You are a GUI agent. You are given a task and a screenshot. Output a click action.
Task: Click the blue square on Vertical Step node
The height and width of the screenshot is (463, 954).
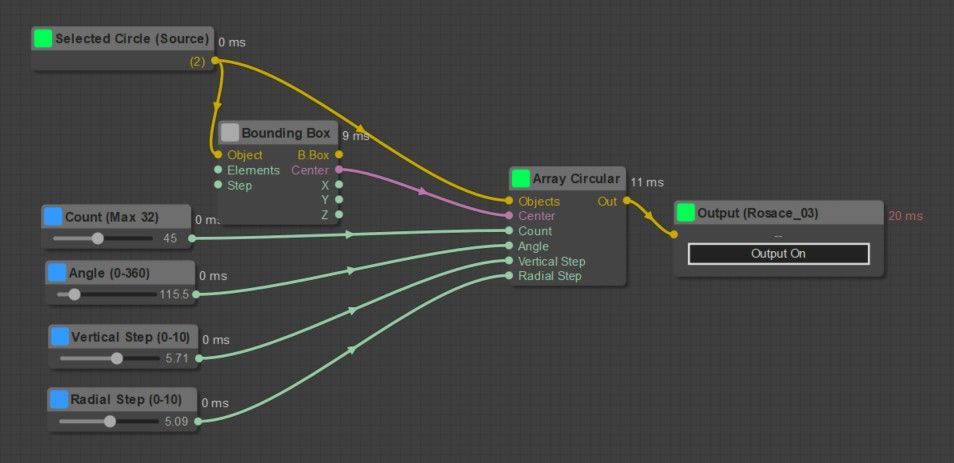pos(60,336)
